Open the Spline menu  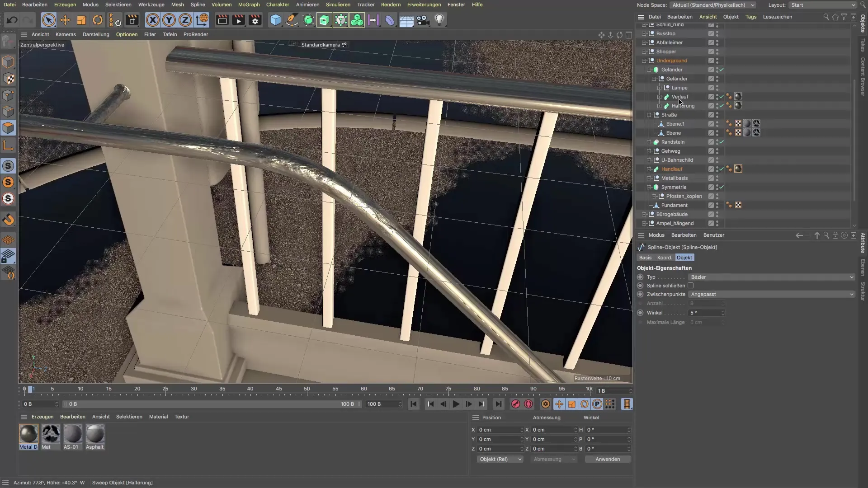[x=198, y=5]
